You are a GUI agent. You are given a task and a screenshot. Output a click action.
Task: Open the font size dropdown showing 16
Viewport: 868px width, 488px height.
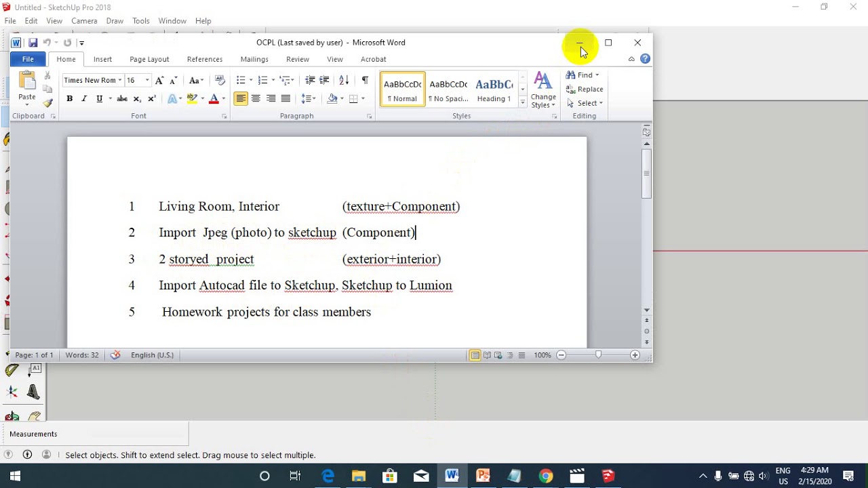tap(147, 80)
